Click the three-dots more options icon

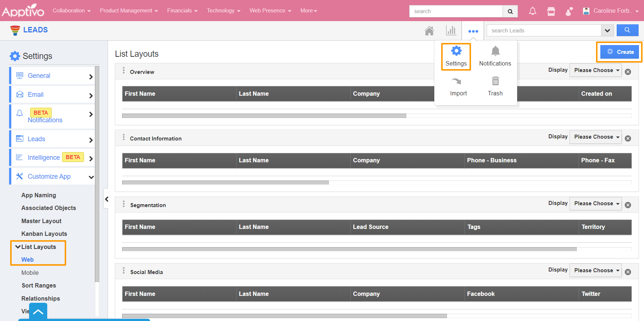[473, 31]
